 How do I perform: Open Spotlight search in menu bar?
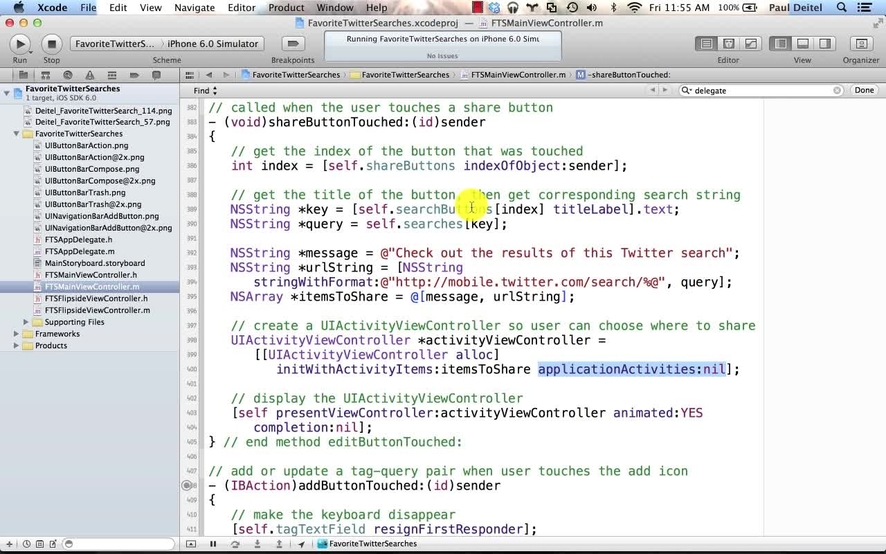841,7
